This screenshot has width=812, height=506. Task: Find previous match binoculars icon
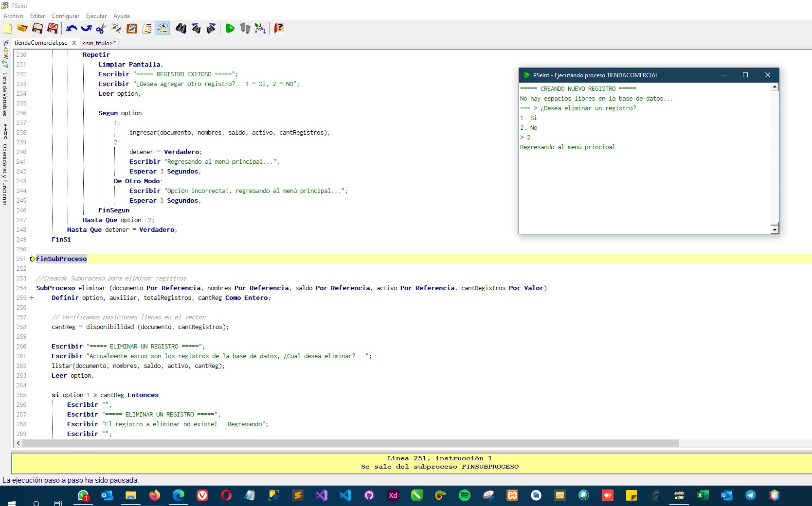click(x=196, y=28)
